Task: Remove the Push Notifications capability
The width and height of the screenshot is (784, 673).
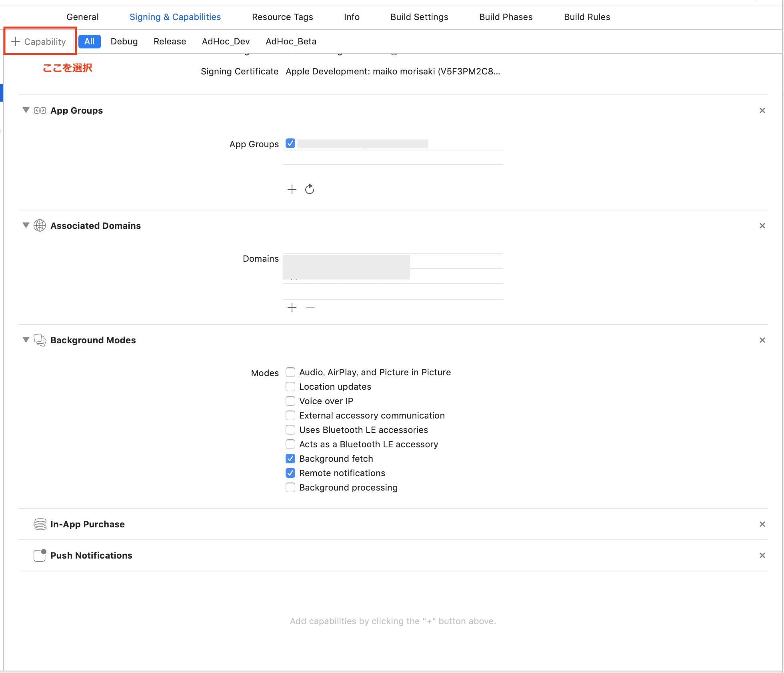Action: pyautogui.click(x=762, y=555)
